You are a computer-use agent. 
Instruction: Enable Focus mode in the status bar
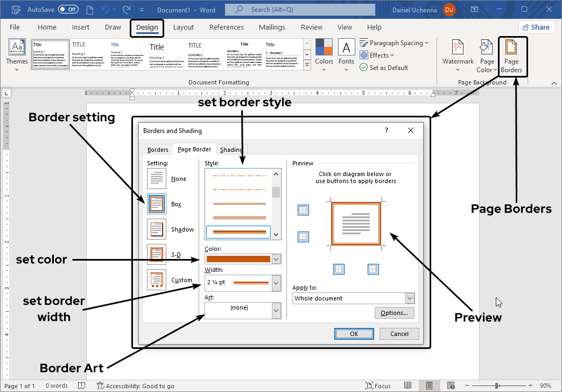click(378, 386)
